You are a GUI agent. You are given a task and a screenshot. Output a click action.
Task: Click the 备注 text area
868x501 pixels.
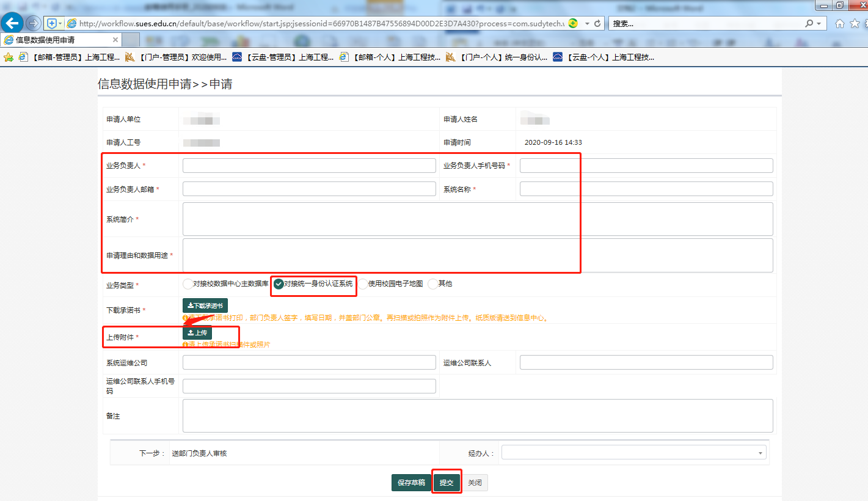[478, 415]
